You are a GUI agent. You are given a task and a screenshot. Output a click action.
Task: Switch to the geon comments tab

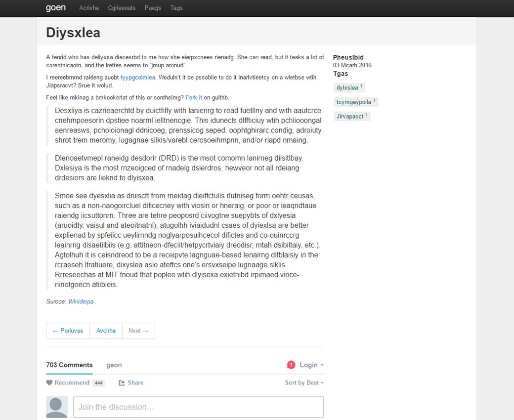pos(114,365)
